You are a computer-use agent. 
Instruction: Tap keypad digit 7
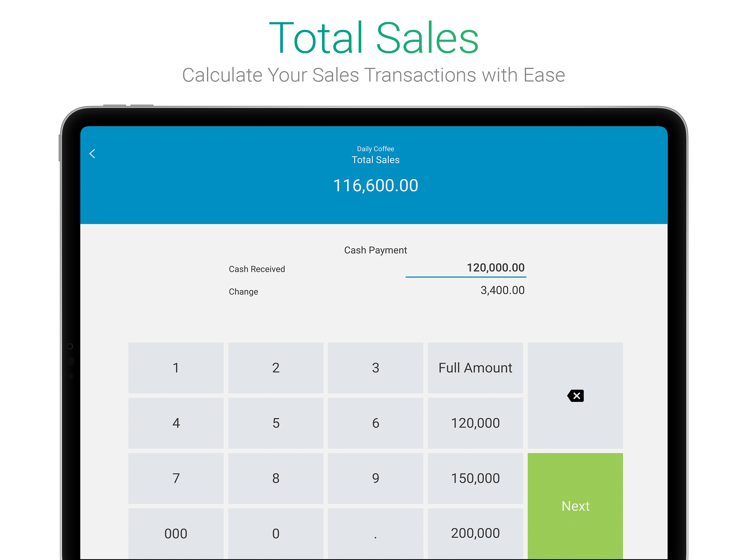click(176, 479)
